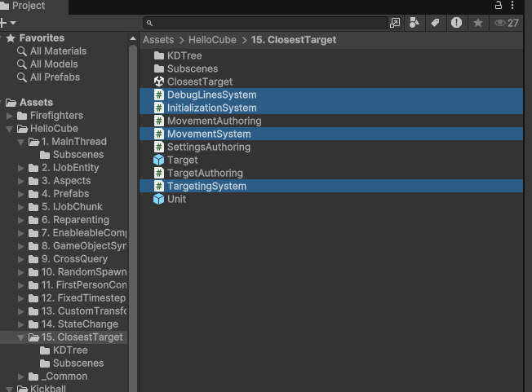Image resolution: width=532 pixels, height=392 pixels.
Task: Click the plus create asset button
Action: (3, 23)
